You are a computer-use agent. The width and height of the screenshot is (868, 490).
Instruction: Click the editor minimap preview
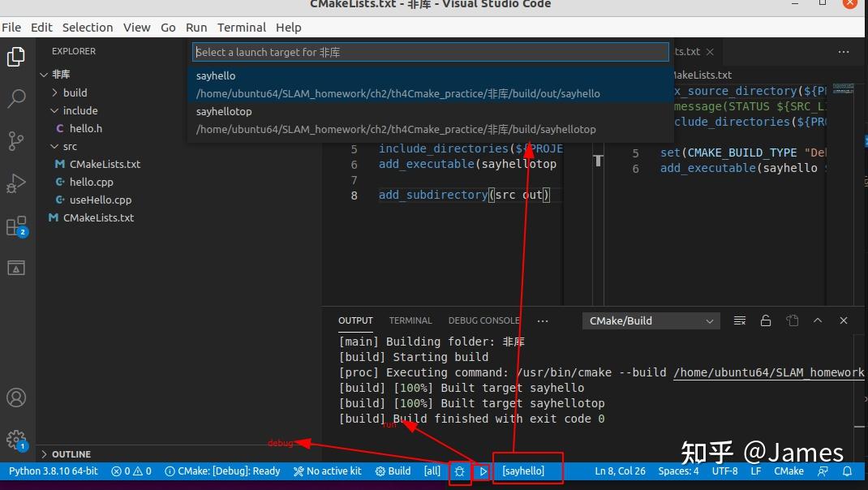pyautogui.click(x=843, y=88)
